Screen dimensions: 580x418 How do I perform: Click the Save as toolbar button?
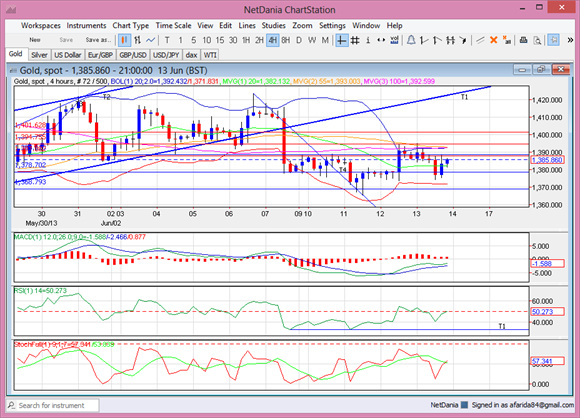pos(98,40)
